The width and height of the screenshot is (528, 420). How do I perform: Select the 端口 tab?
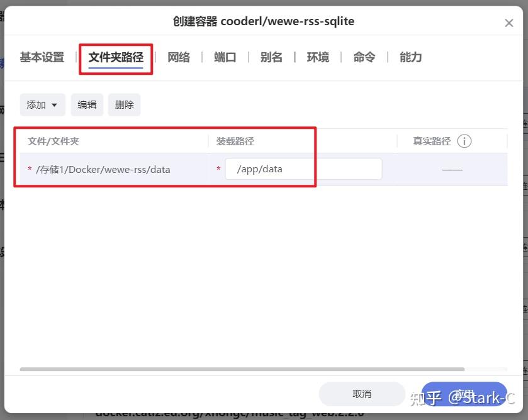click(x=225, y=57)
